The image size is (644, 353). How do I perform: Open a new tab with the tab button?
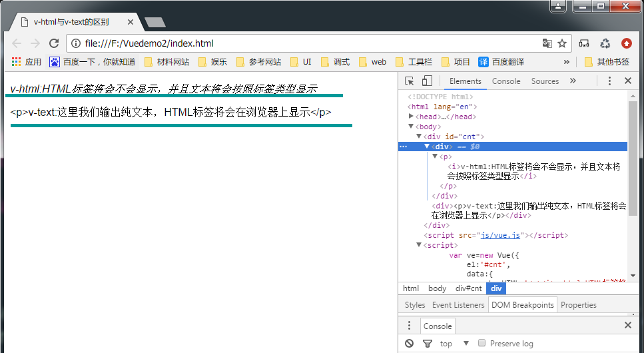155,23
